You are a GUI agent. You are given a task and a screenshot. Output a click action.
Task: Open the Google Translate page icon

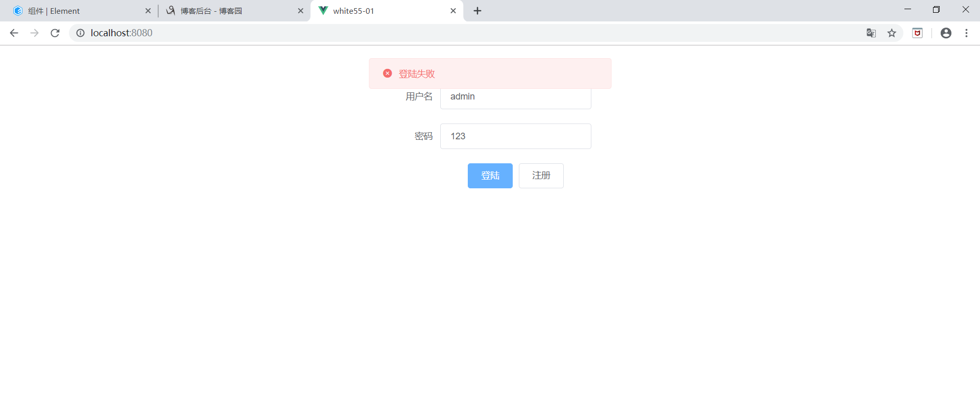click(x=871, y=33)
